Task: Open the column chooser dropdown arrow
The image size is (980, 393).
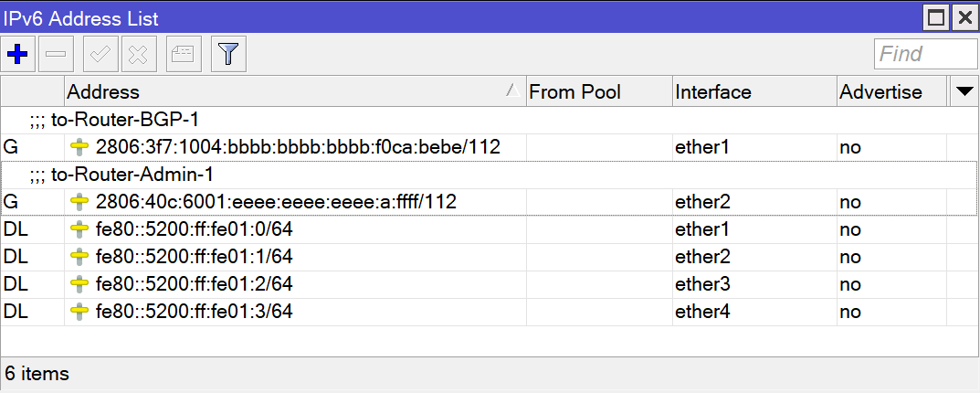Action: 963,91
